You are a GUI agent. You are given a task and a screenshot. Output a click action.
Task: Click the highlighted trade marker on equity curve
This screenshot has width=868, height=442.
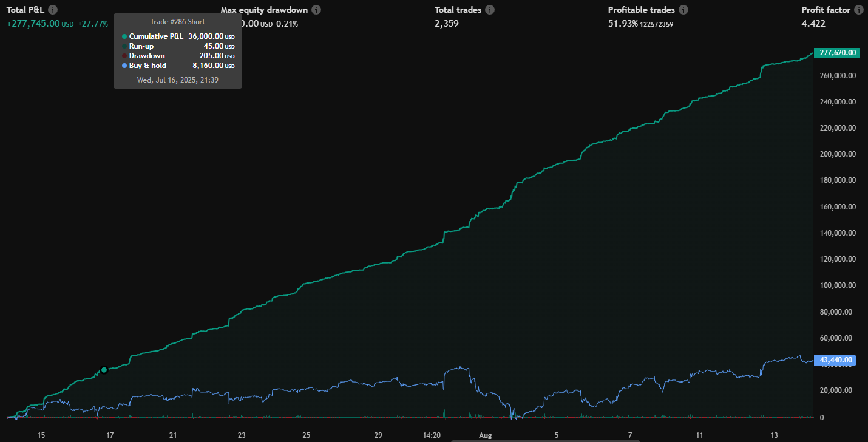(104, 370)
